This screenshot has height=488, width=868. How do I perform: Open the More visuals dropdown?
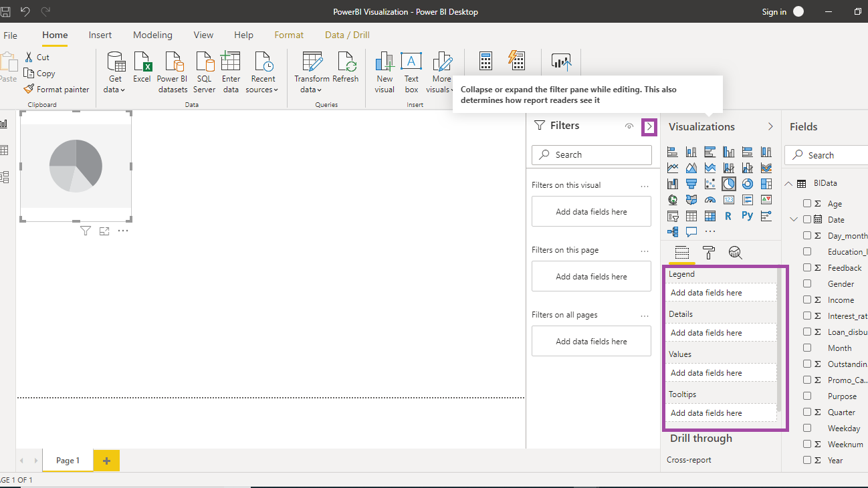tap(441, 72)
